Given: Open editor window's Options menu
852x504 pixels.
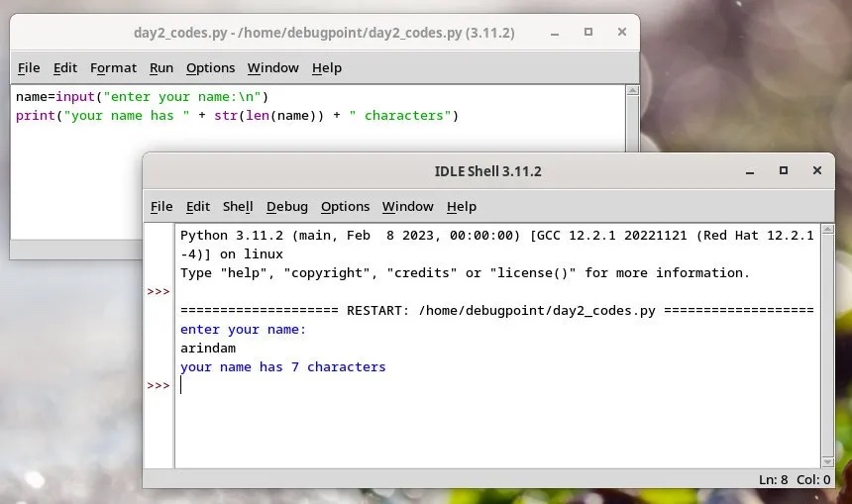Looking at the screenshot, I should 210,67.
